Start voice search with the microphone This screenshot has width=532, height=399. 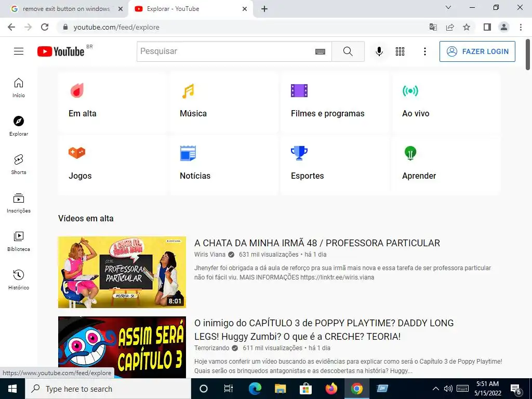coord(379,51)
